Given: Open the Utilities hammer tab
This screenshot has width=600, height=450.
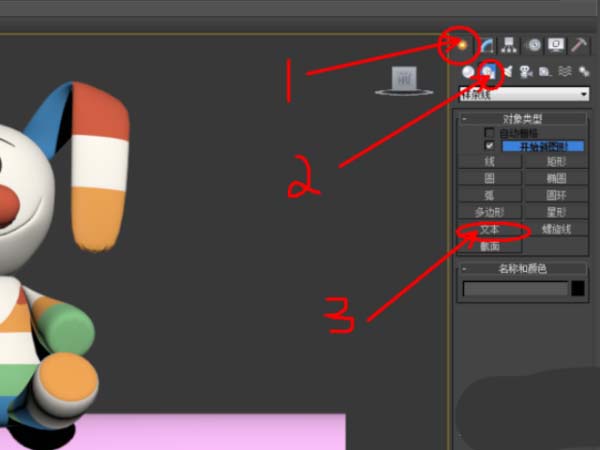Looking at the screenshot, I should pos(579,46).
